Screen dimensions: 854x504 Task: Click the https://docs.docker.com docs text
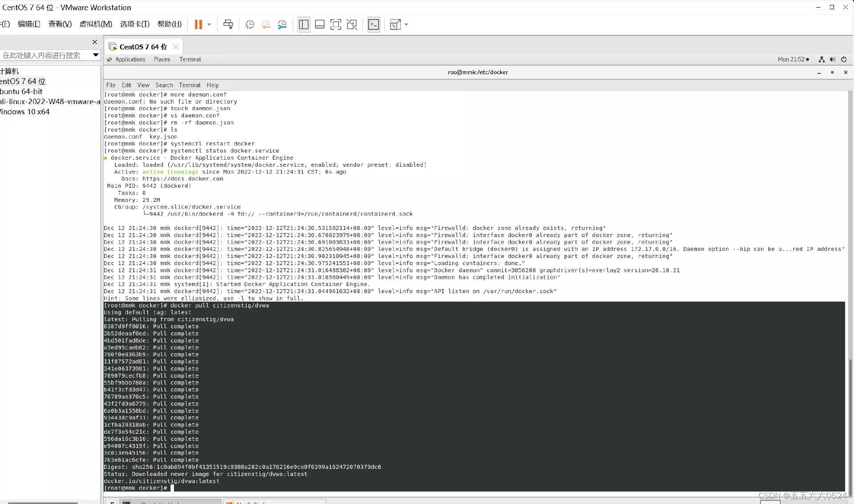coord(182,179)
